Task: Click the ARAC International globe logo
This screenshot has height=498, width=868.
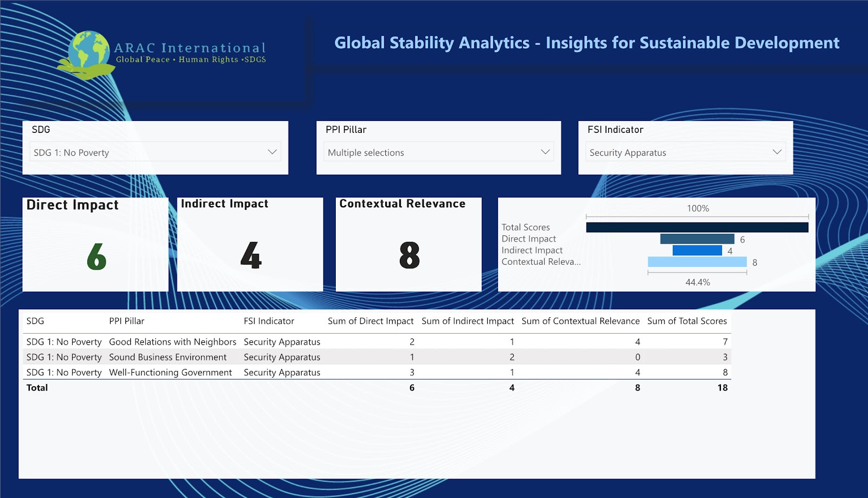Action: pos(85,55)
